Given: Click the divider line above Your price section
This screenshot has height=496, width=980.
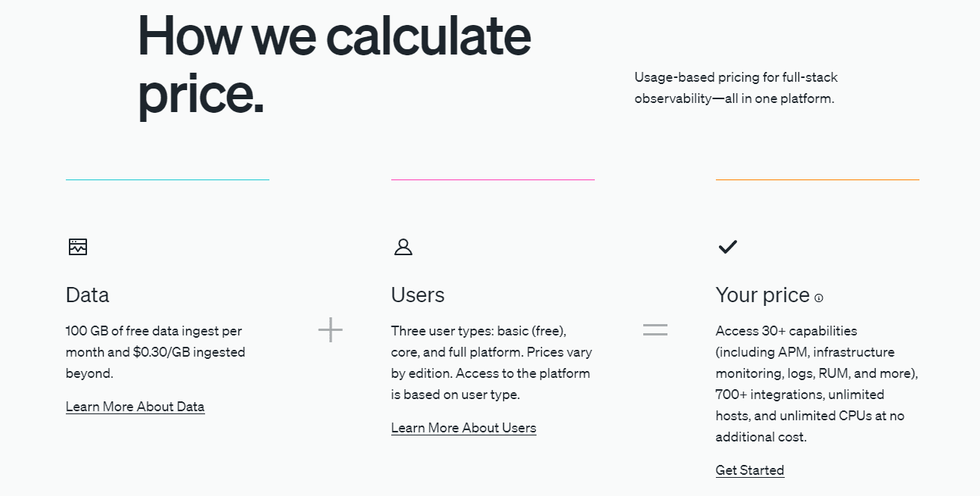Looking at the screenshot, I should point(817,179).
